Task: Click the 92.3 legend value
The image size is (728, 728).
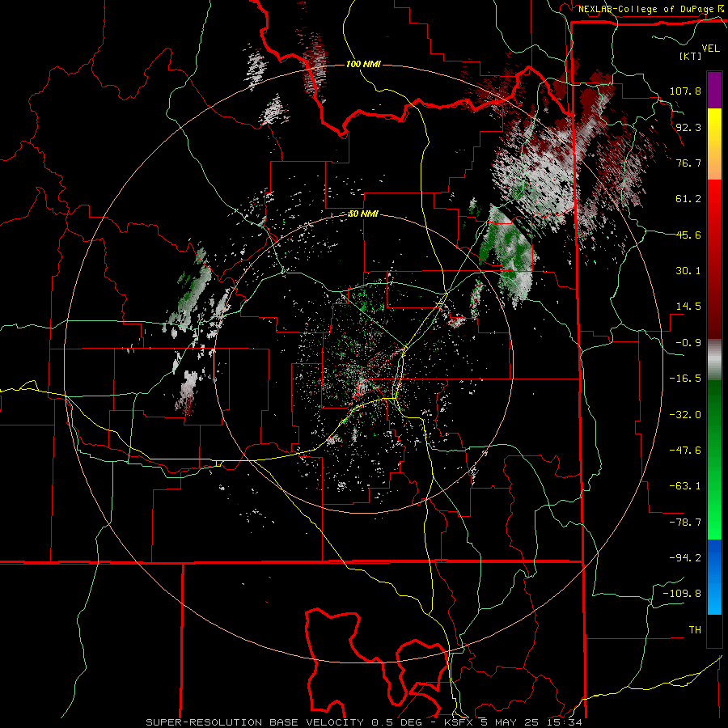Action: coord(688,127)
